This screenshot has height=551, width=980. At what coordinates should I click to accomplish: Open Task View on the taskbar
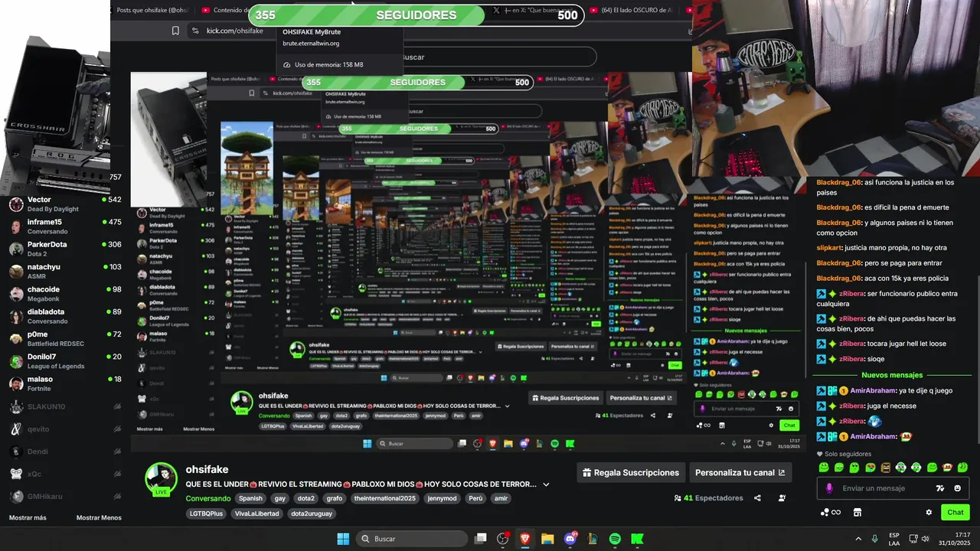481,539
